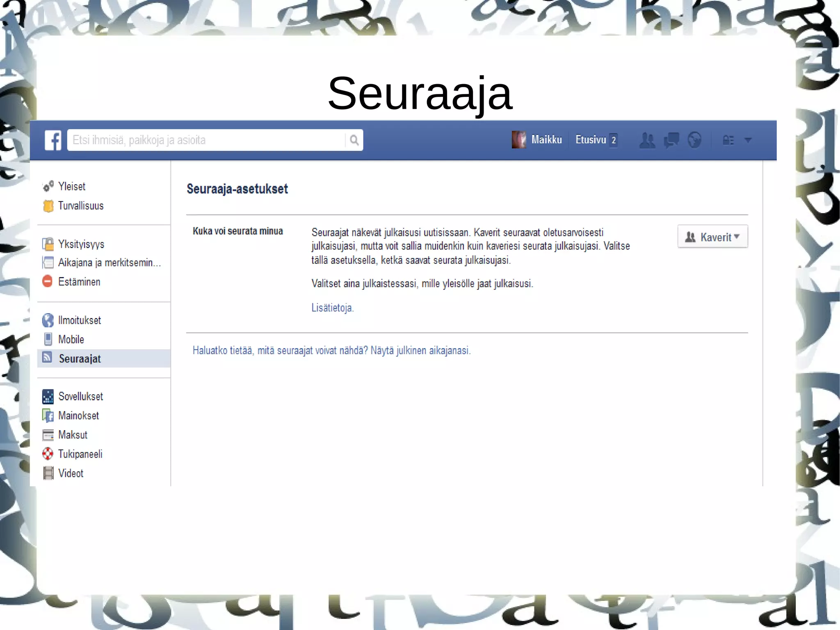Screen dimensions: 840x630
Task: Select Estäminen blocking settings
Action: click(x=79, y=282)
